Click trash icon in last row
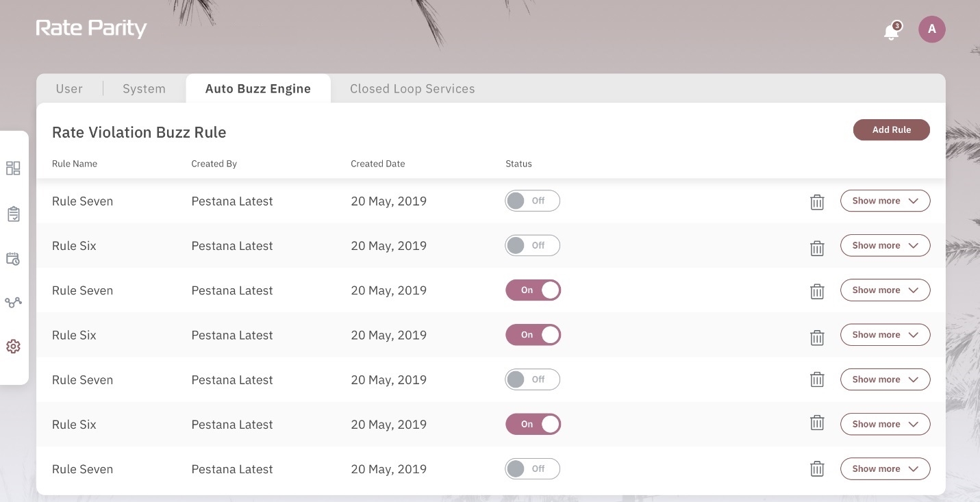Image resolution: width=980 pixels, height=502 pixels. [x=817, y=469]
